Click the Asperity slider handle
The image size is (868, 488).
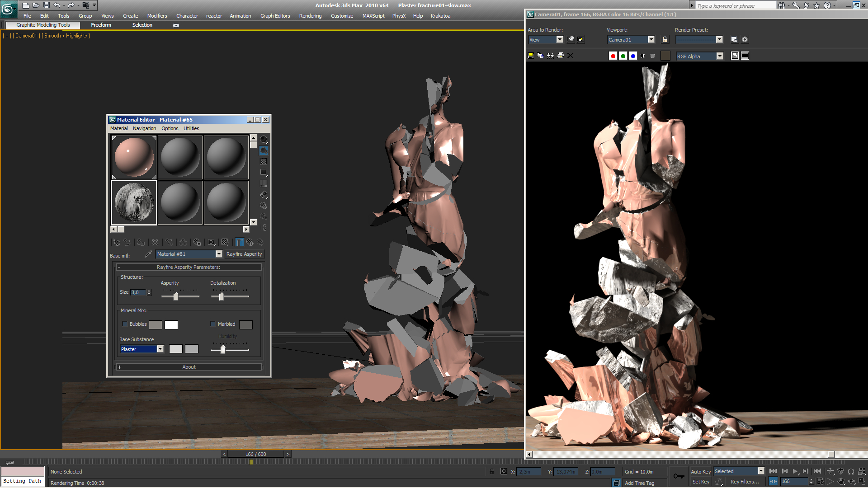[176, 296]
